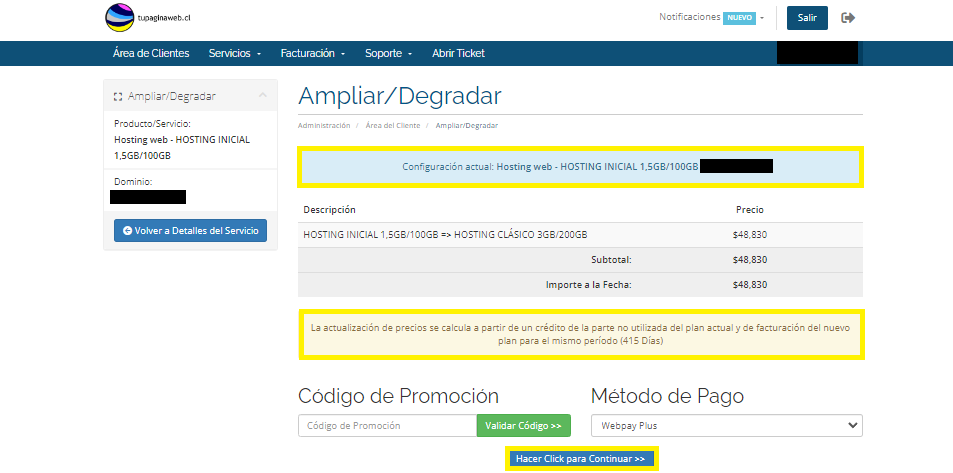953x473 pixels.
Task: Follow the Área del Cliente breadcrumb link
Action: pyautogui.click(x=392, y=126)
